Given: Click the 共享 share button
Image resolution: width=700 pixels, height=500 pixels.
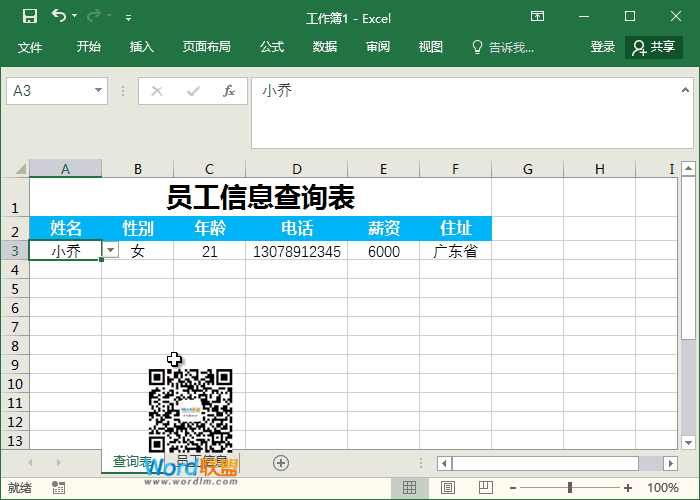Looking at the screenshot, I should (654, 47).
